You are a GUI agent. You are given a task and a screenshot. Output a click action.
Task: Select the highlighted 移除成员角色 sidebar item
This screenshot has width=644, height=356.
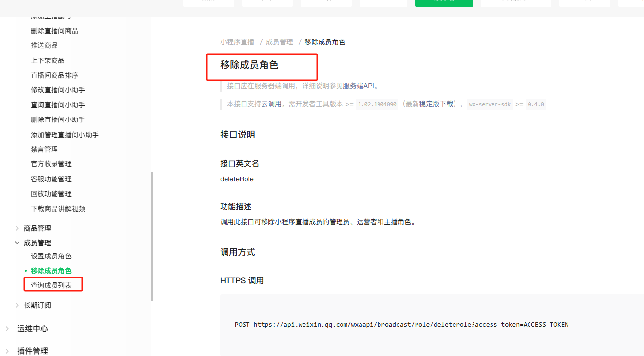click(x=51, y=271)
